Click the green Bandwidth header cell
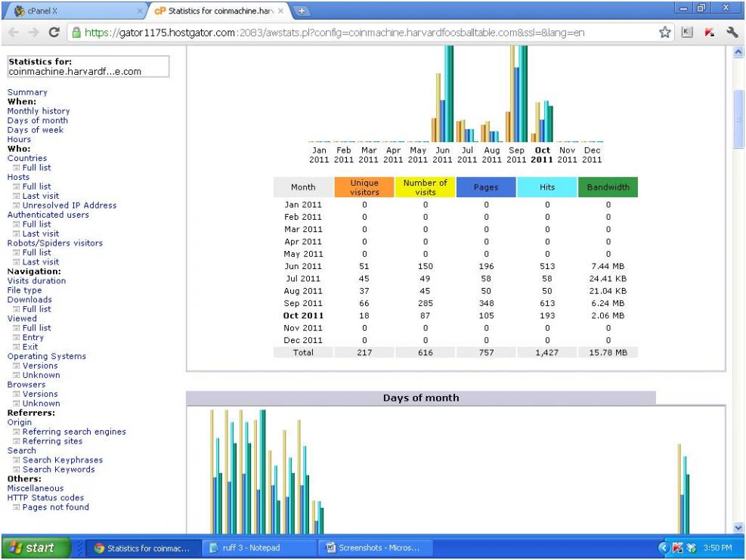746x560 pixels. 608,187
